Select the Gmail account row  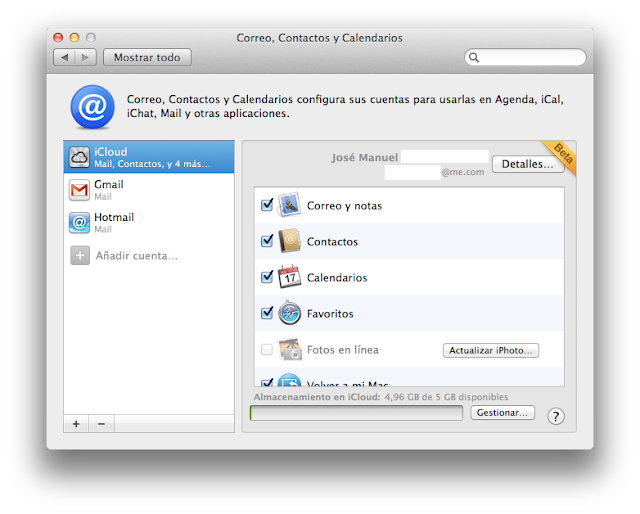pyautogui.click(x=149, y=190)
